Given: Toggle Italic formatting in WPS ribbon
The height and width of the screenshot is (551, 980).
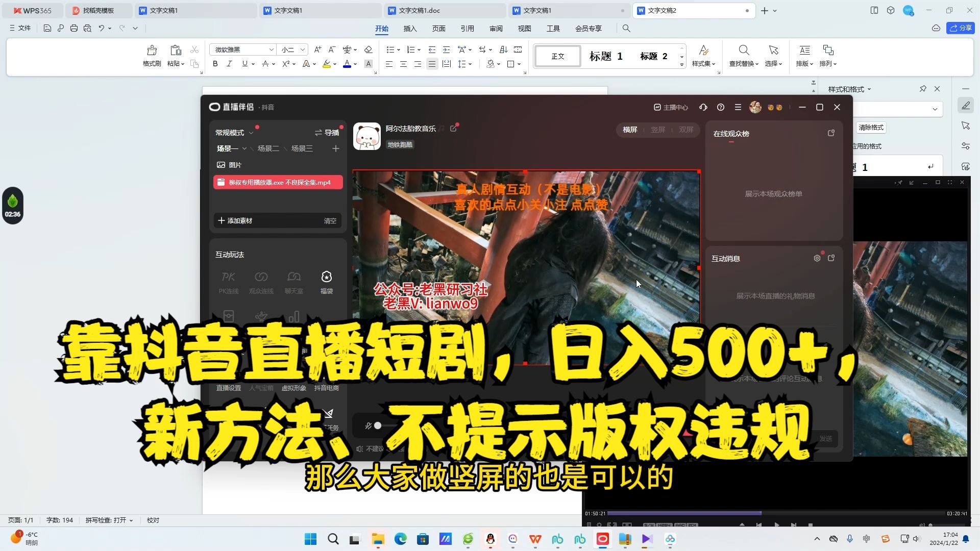Looking at the screenshot, I should point(229,64).
